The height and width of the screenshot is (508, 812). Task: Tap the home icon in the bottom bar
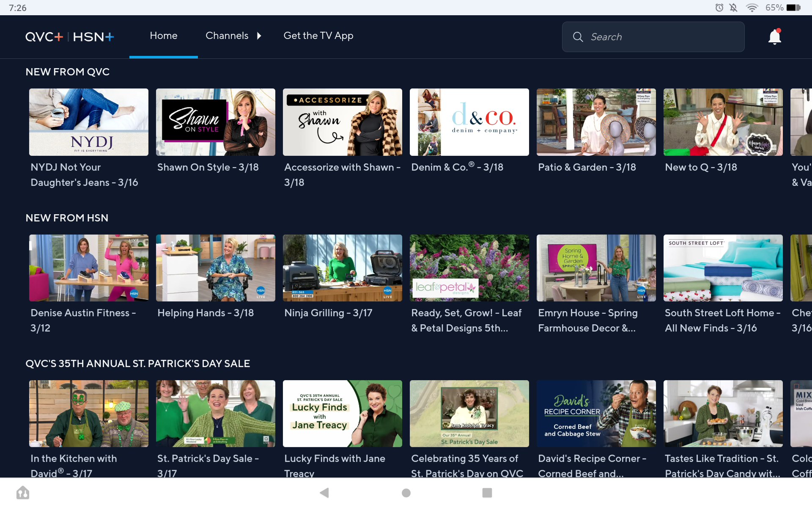(23, 492)
